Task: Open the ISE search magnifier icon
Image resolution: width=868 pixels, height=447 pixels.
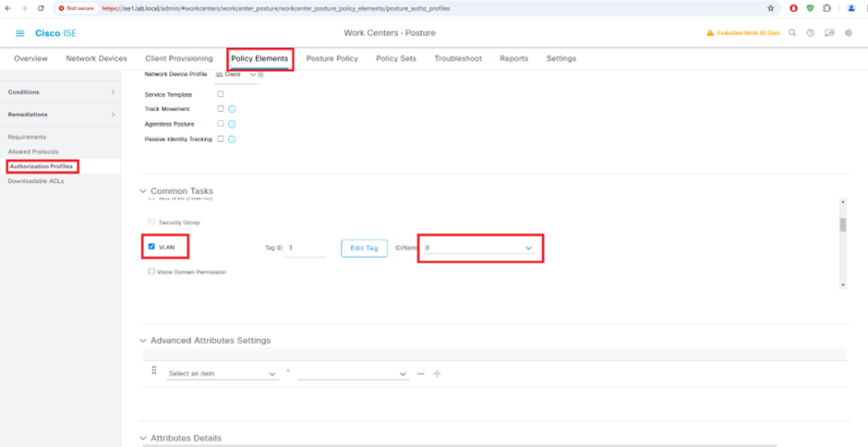Action: (792, 33)
